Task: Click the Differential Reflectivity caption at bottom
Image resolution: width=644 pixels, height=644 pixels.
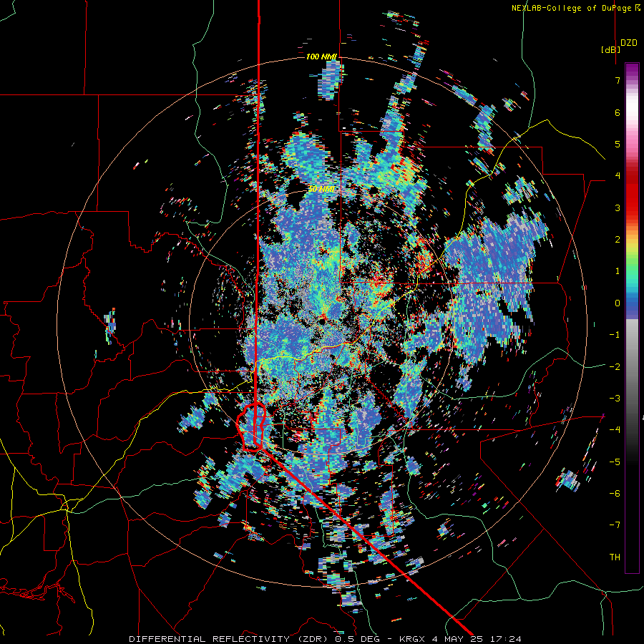Action: point(325,639)
